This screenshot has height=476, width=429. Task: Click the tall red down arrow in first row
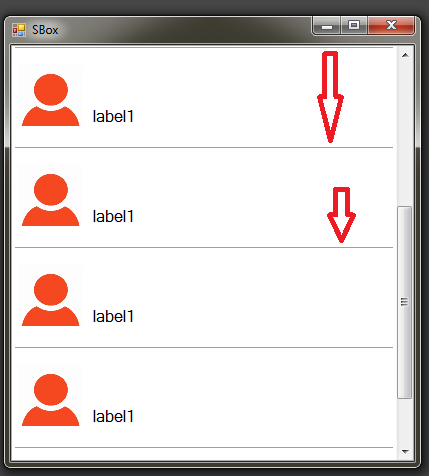[x=330, y=97]
